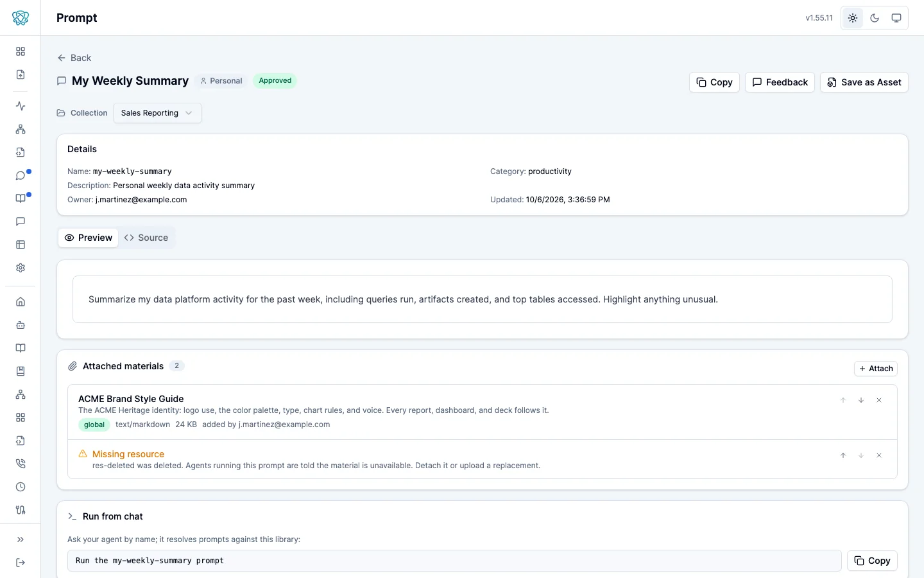Open the book icon with blue dot
The height and width of the screenshot is (578, 924).
(21, 198)
